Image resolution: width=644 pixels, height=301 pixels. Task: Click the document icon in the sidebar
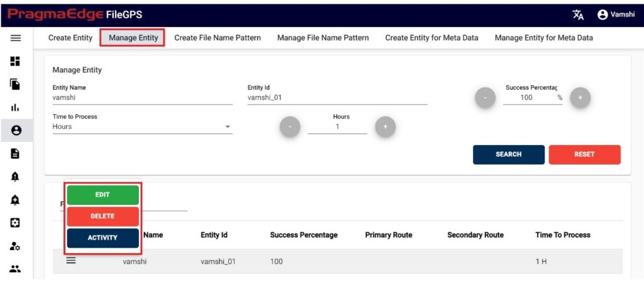15,153
